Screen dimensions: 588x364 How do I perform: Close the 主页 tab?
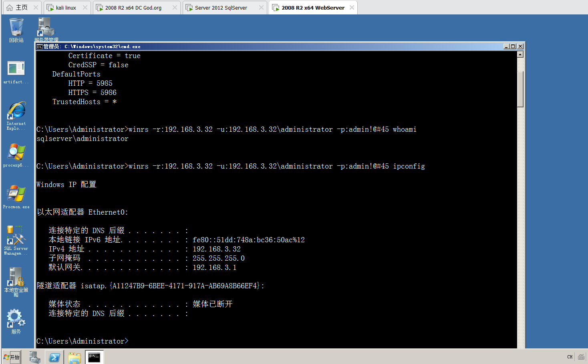pyautogui.click(x=36, y=8)
